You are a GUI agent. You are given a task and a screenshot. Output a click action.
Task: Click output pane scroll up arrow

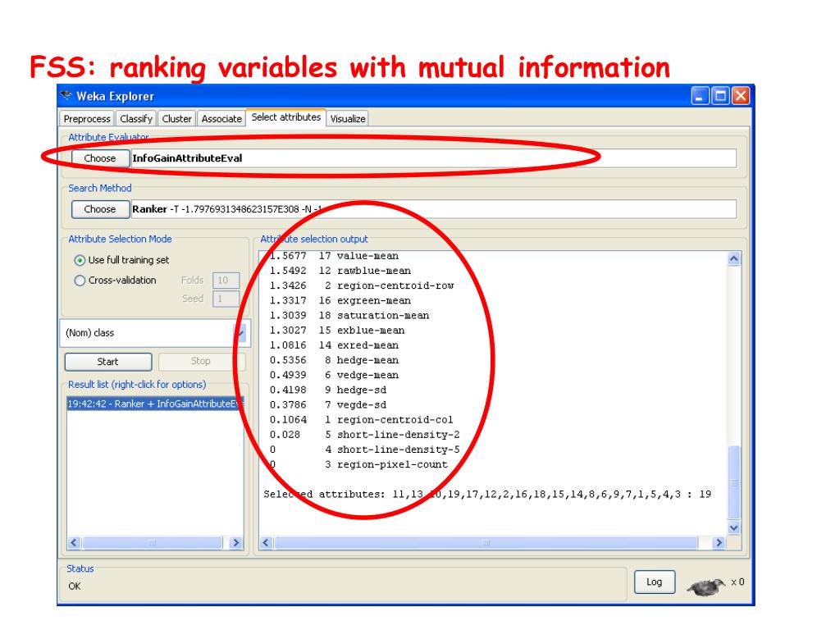click(x=734, y=258)
